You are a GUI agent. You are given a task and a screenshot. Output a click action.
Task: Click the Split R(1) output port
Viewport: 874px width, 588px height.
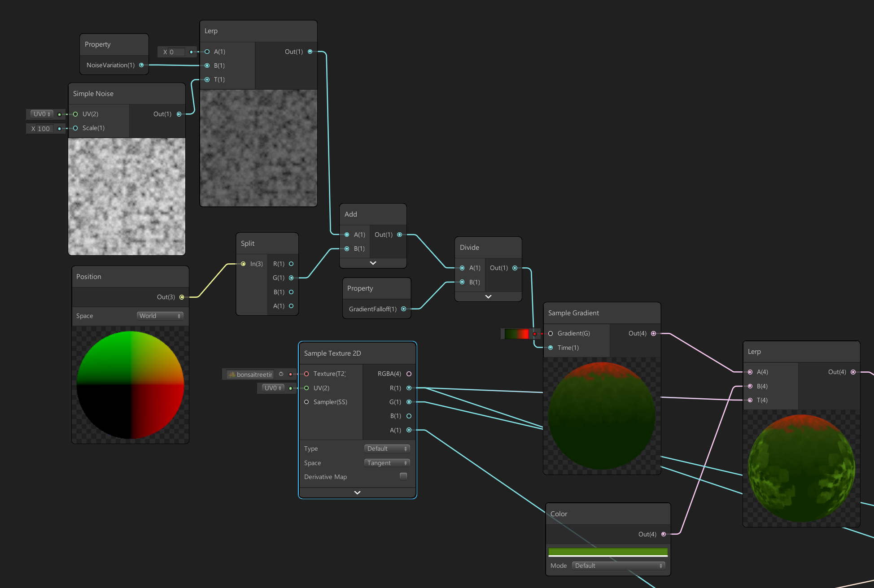coord(291,264)
